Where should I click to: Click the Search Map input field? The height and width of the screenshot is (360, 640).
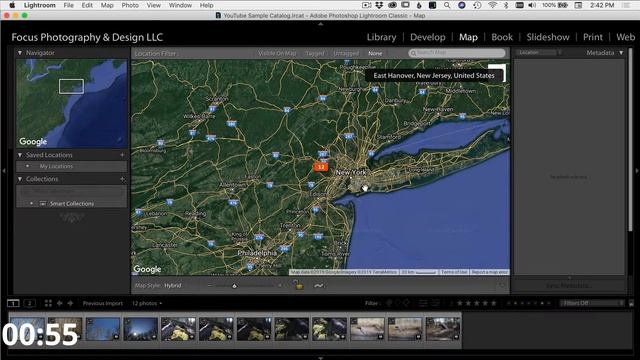coord(457,53)
